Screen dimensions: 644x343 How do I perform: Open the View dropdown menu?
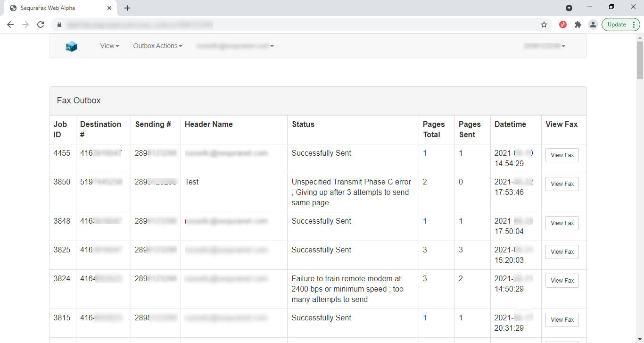(109, 46)
